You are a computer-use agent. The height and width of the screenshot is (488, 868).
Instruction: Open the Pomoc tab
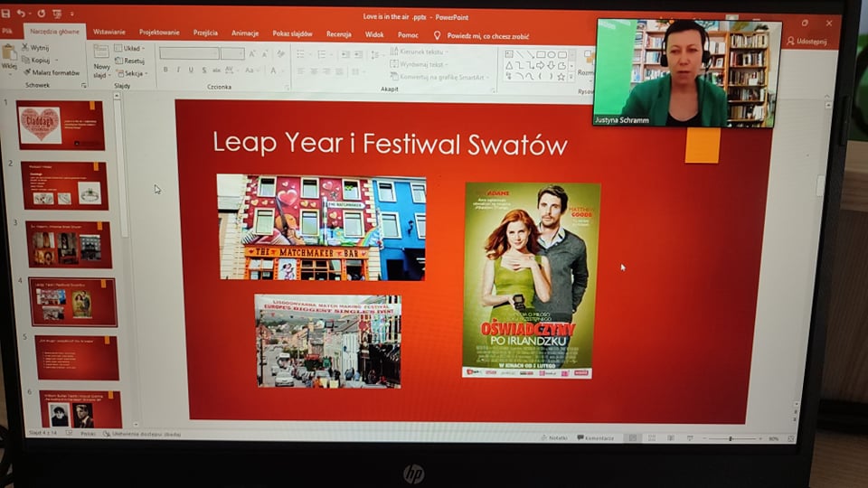(408, 35)
